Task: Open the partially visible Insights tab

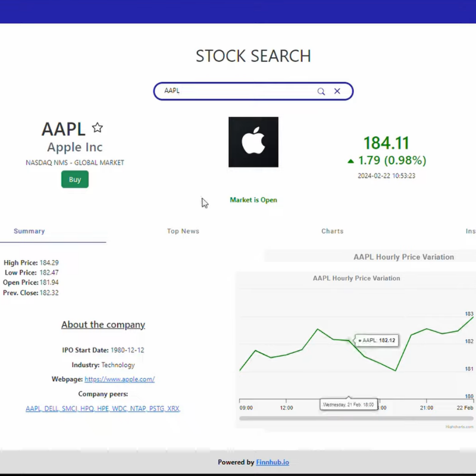Action: tap(471, 231)
